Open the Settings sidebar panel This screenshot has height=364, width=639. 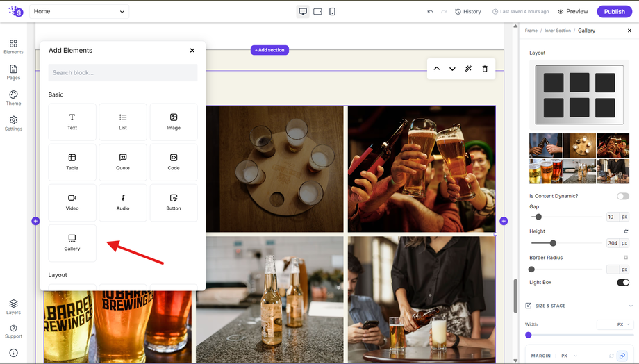coord(13,124)
